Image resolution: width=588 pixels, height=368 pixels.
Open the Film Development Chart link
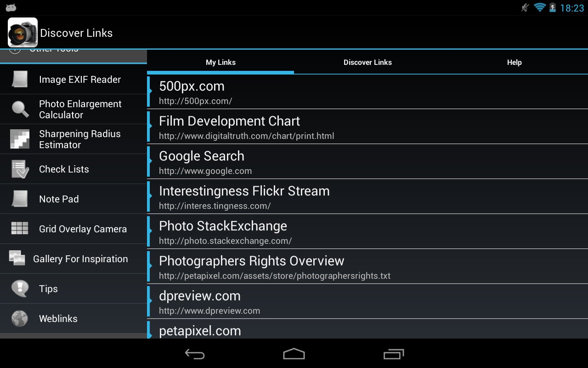[367, 126]
